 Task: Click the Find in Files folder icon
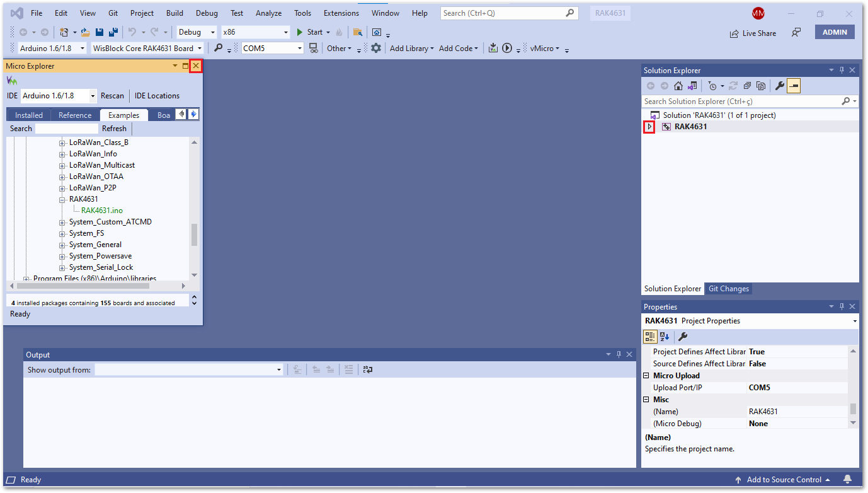357,32
